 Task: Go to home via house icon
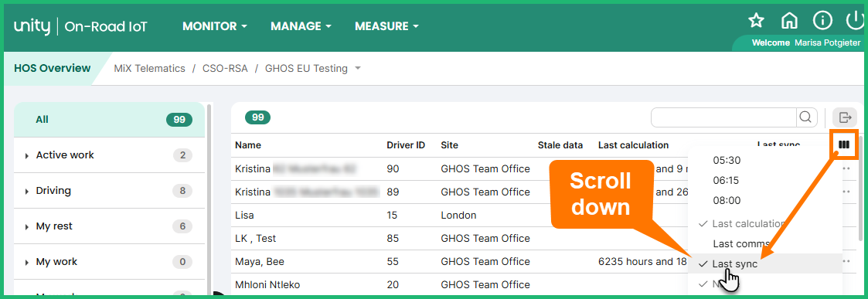coord(789,21)
